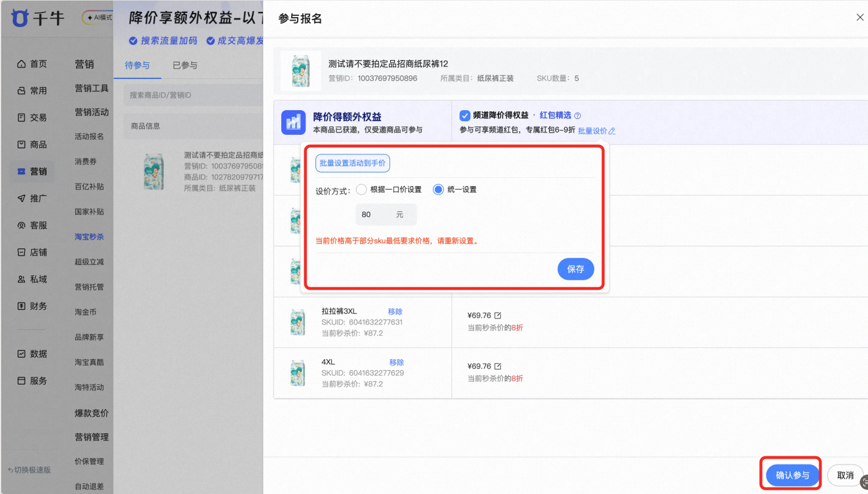Toggle the 频道降价得权益 checkbox
Viewport: 868px width, 494px height.
coord(465,115)
